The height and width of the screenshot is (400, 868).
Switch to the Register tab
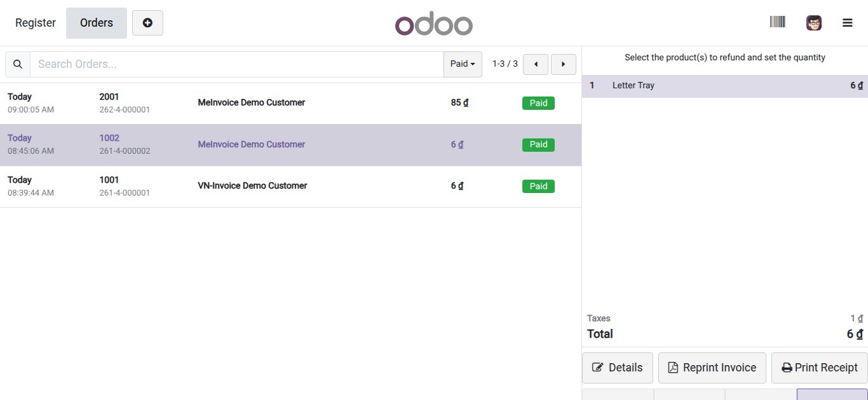pyautogui.click(x=36, y=23)
